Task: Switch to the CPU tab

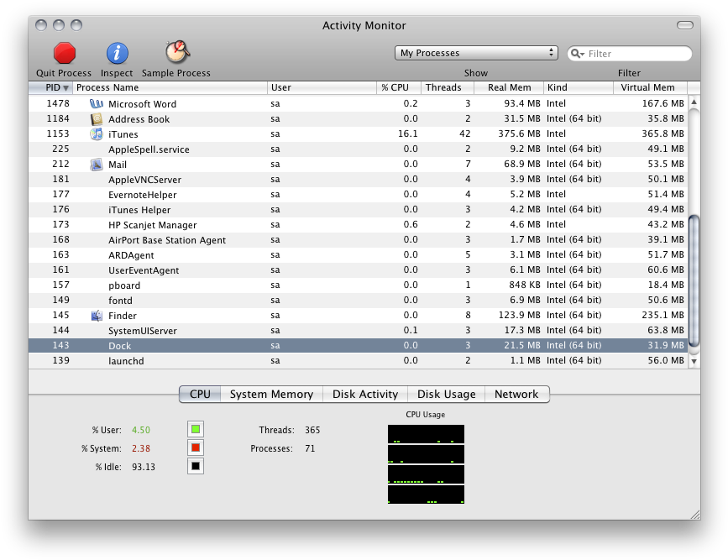Action: tap(200, 395)
